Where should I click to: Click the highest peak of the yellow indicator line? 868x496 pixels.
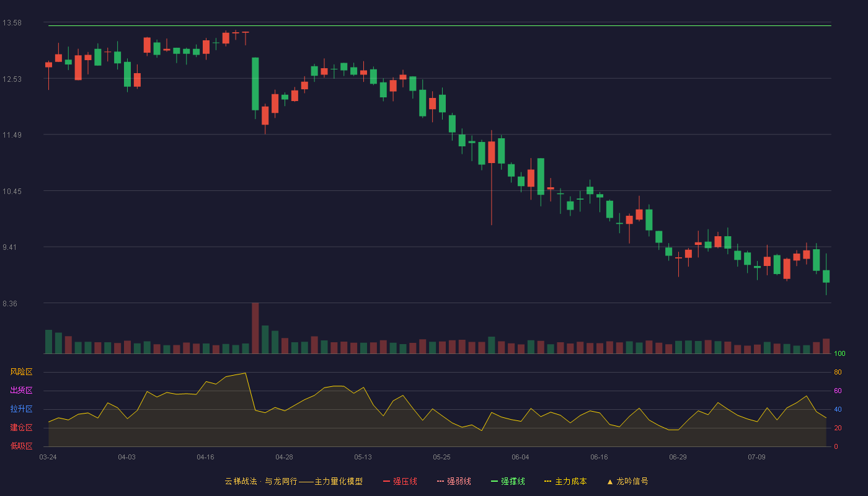pyautogui.click(x=246, y=373)
